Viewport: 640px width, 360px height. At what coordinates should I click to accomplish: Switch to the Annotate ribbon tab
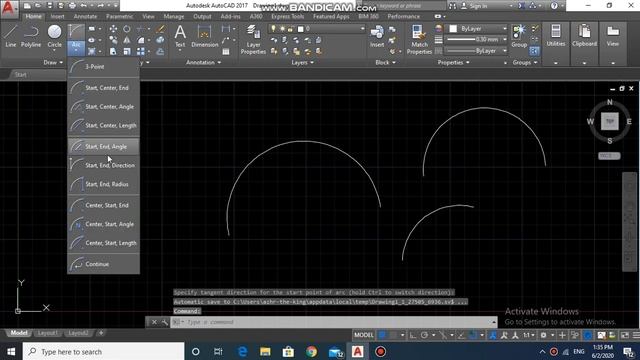tap(85, 16)
